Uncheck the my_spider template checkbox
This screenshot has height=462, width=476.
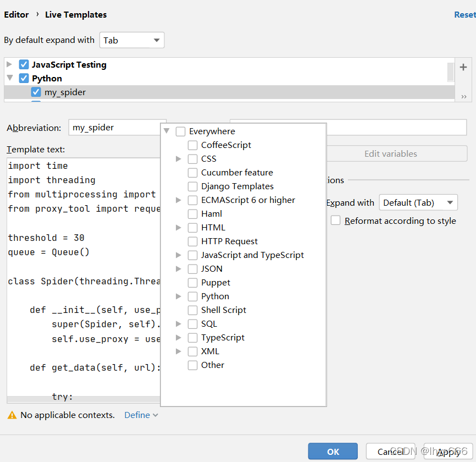point(36,92)
